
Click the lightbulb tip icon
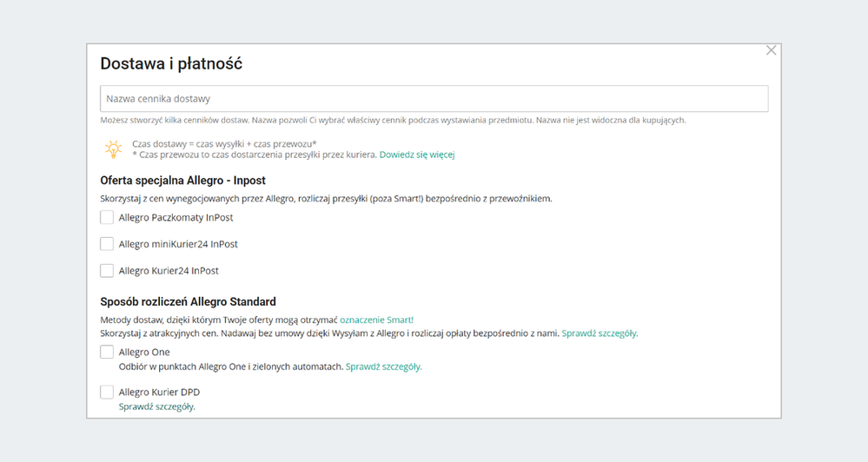(x=113, y=149)
